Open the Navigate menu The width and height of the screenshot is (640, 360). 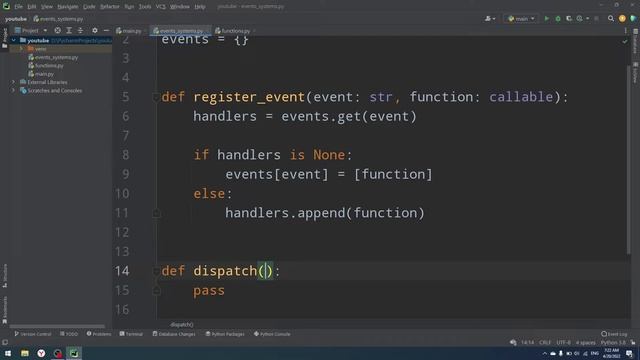pyautogui.click(x=68, y=7)
